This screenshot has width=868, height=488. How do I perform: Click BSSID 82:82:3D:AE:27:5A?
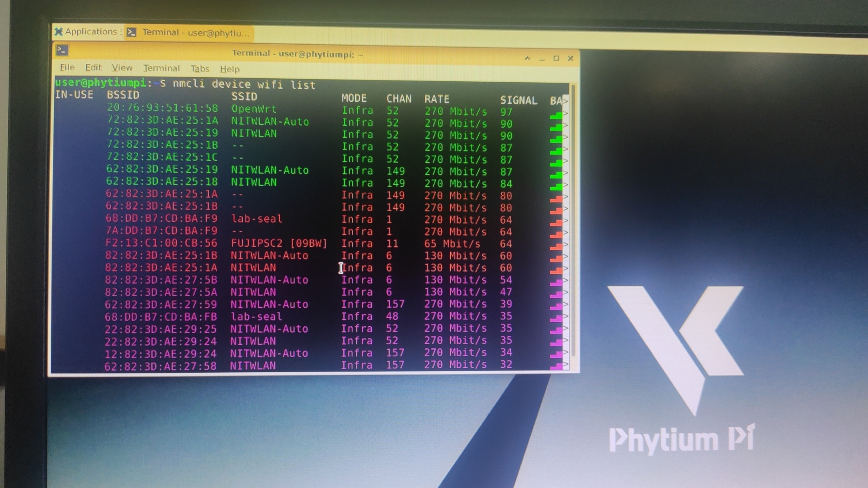tap(161, 292)
